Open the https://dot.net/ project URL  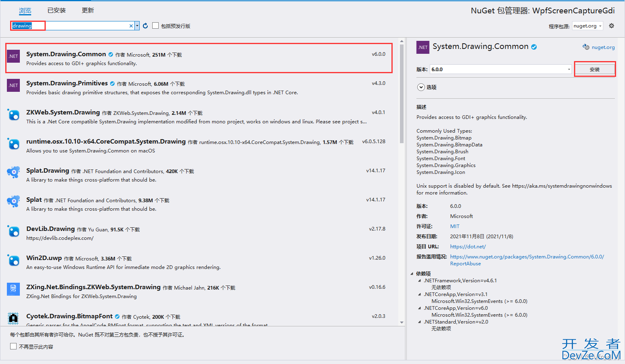coord(468,247)
